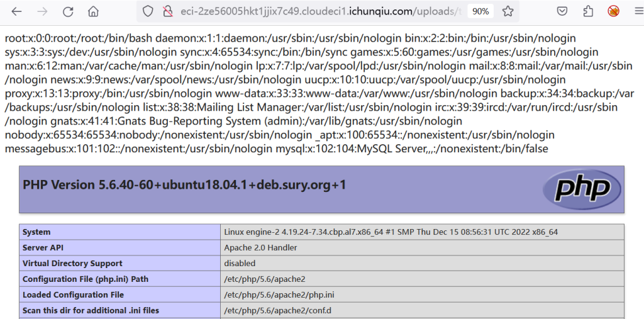The height and width of the screenshot is (319, 644).
Task: Focus the ichunqiu.com address bar
Action: [321, 11]
